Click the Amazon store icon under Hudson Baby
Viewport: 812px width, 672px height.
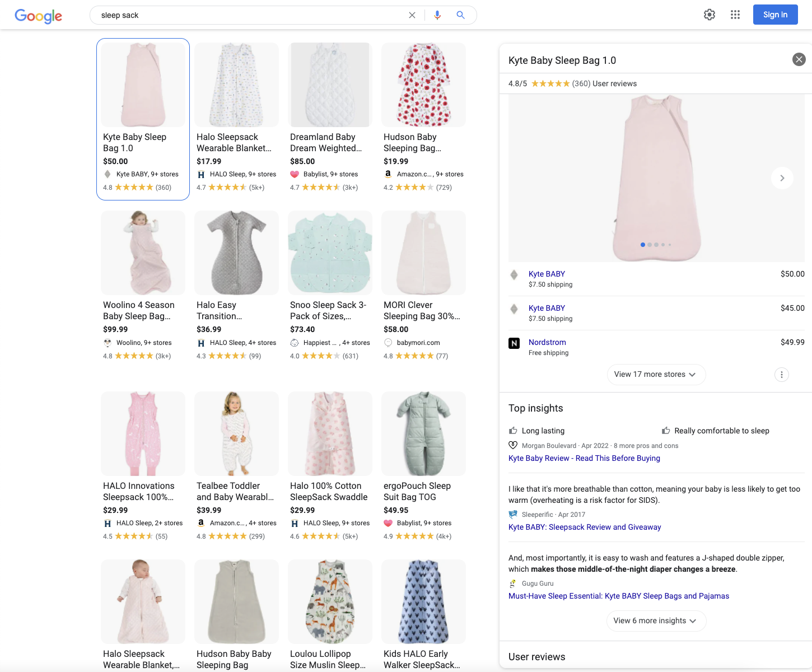click(x=388, y=174)
